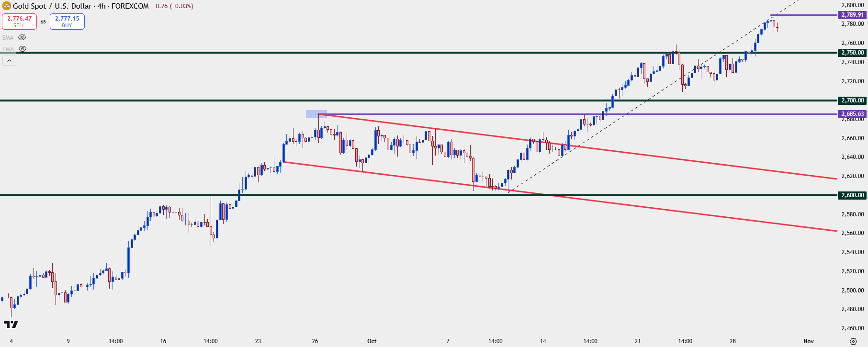Select the 2,750.00 horizontal line label
This screenshot has width=868, height=347.
click(853, 53)
